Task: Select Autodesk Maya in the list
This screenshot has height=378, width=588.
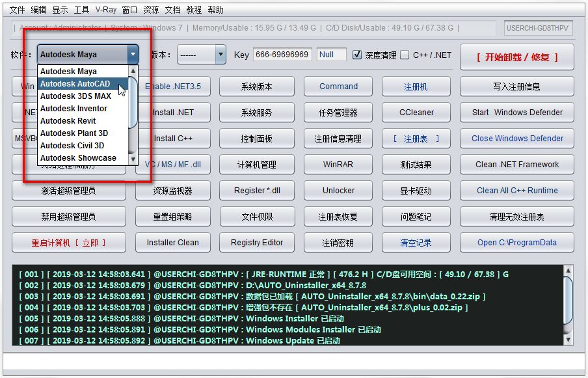Action: click(83, 72)
